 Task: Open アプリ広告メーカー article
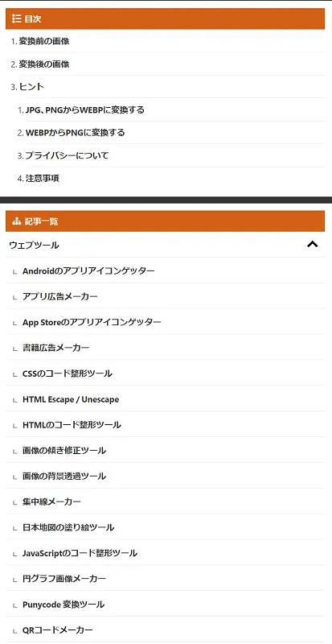pos(60,296)
